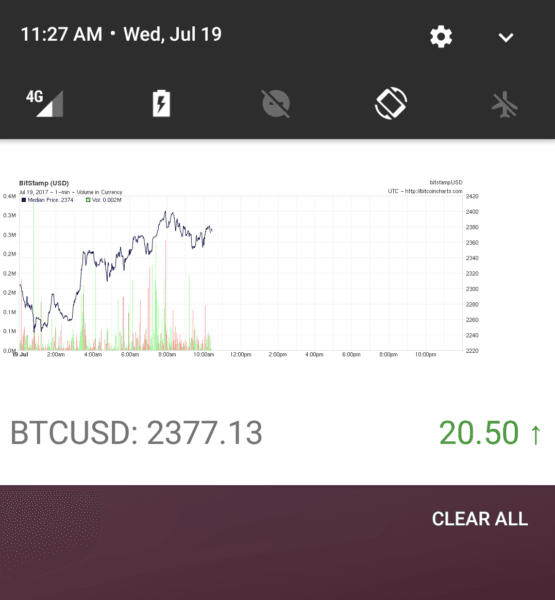
Task: Open settings via the gear icon
Action: (441, 36)
